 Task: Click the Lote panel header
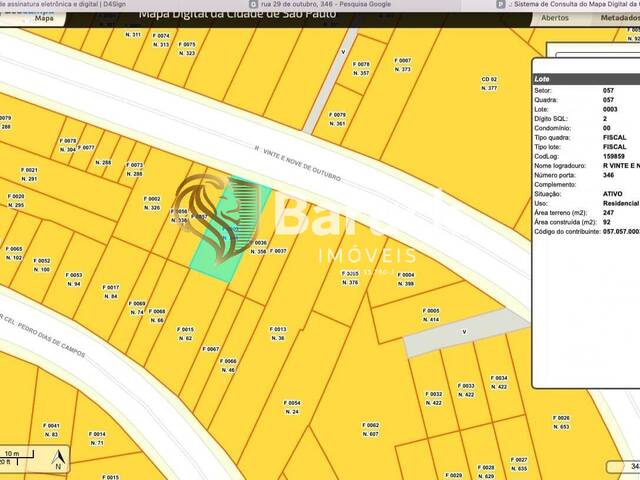(x=585, y=78)
